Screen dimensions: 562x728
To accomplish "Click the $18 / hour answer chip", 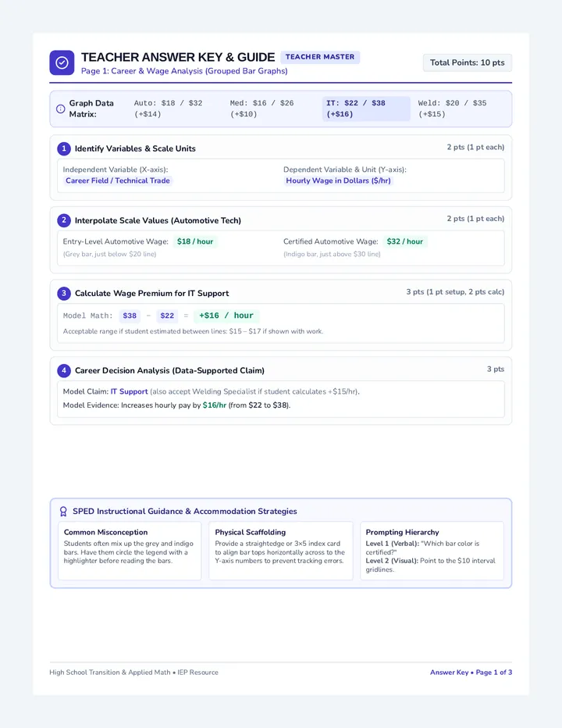I will [195, 241].
